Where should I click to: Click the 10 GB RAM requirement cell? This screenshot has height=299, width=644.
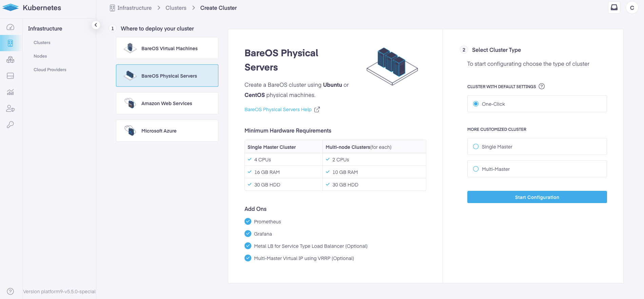pos(374,172)
